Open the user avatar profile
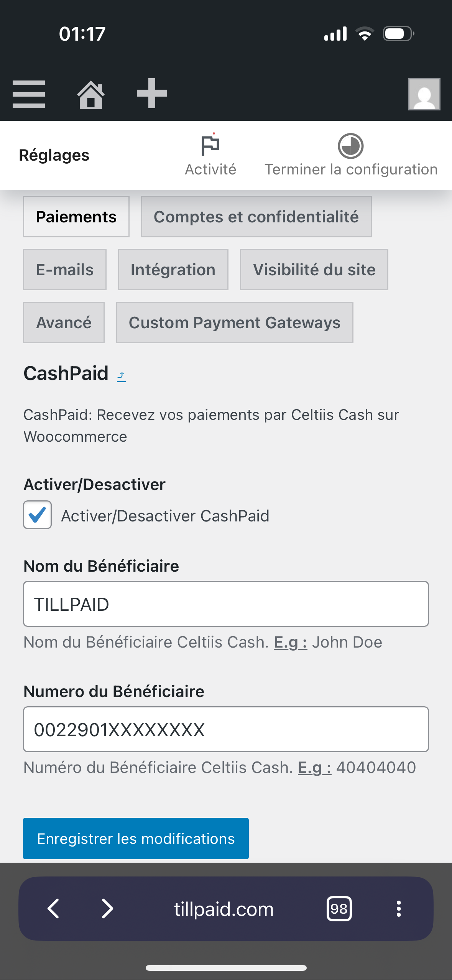Screen dimensions: 452x980 tap(424, 94)
